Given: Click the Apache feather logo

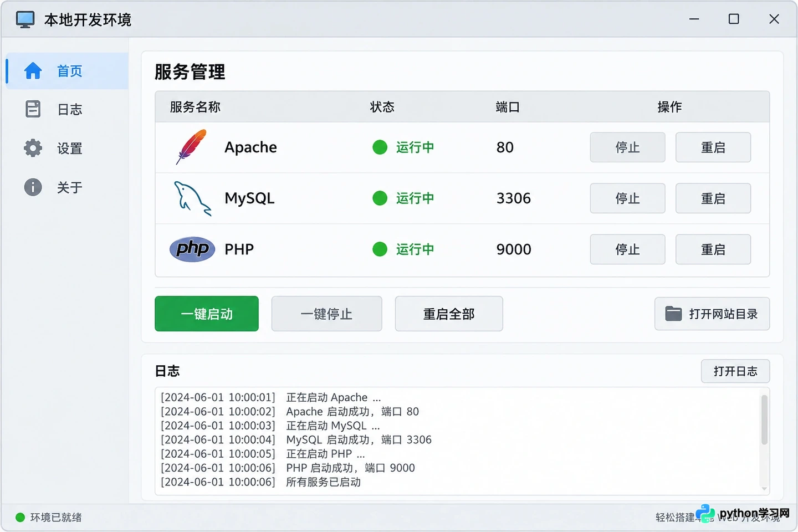Looking at the screenshot, I should 191,147.
